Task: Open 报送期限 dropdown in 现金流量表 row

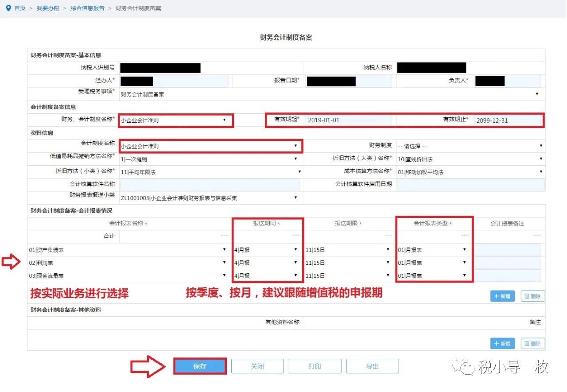Action: tap(348, 276)
